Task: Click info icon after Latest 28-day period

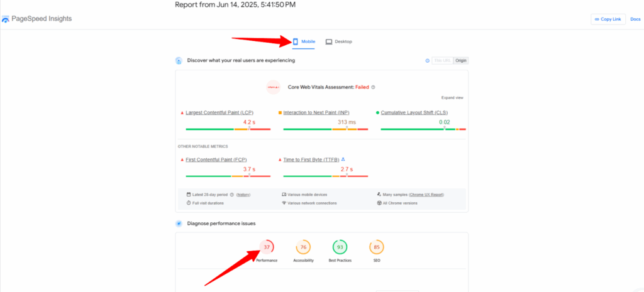Action: pyautogui.click(x=232, y=195)
